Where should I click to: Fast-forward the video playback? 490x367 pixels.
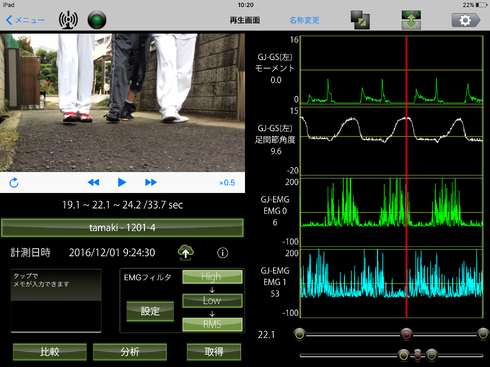151,182
